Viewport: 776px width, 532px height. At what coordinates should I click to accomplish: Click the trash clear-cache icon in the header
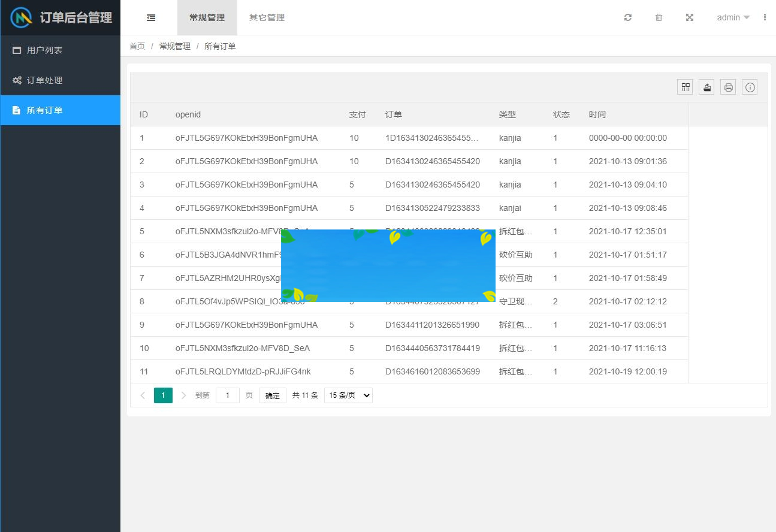click(659, 17)
